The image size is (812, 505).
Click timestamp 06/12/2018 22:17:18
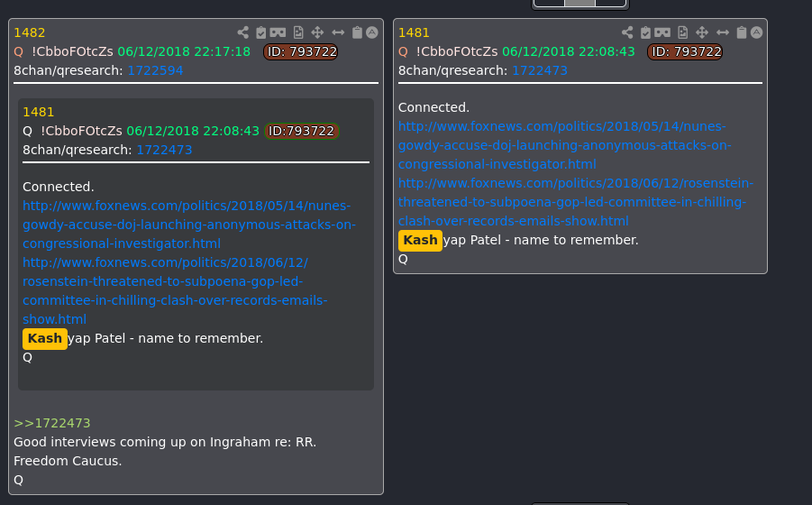(x=184, y=51)
